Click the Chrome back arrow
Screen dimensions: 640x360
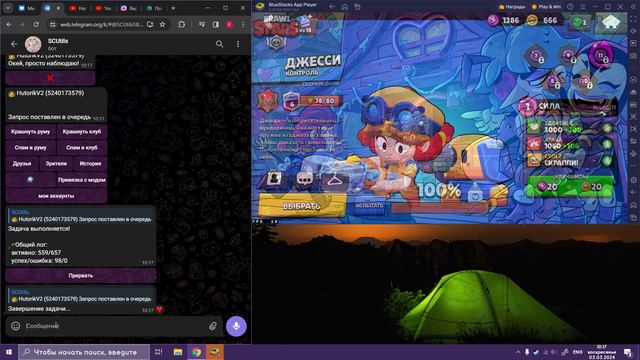pyautogui.click(x=9, y=24)
